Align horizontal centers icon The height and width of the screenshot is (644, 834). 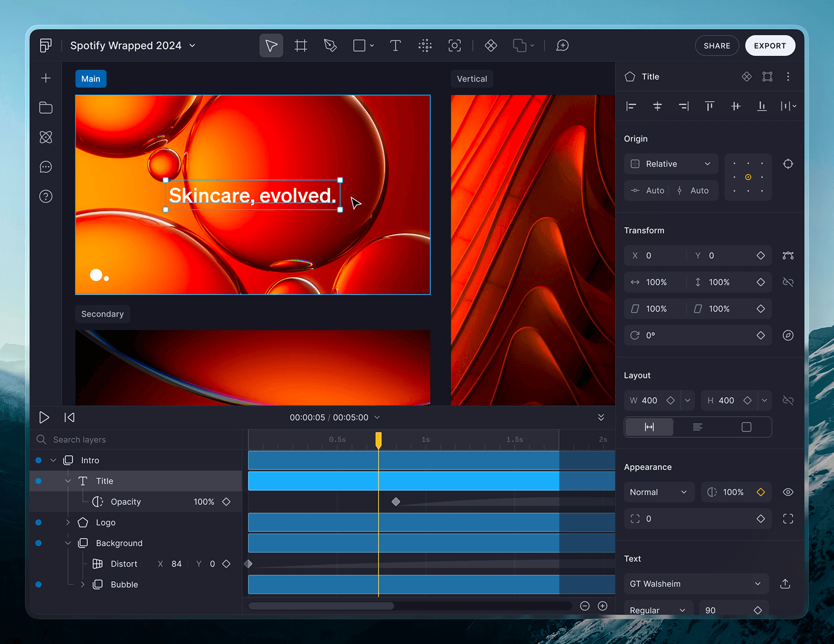click(657, 106)
